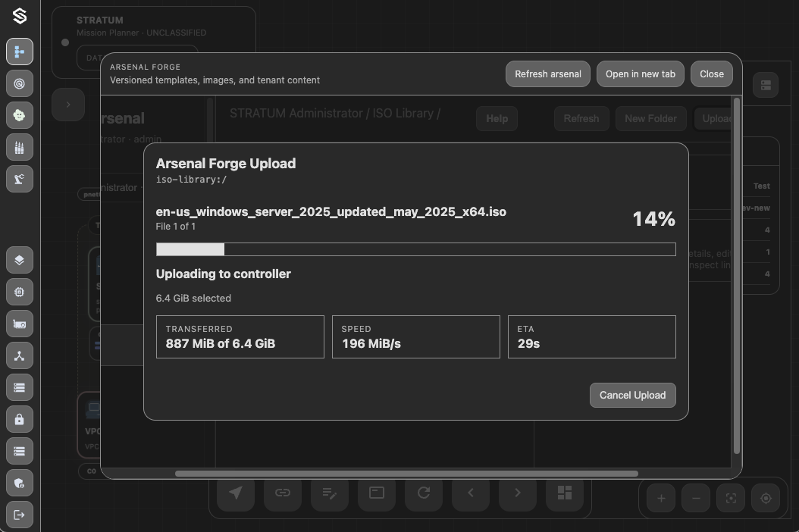Click the '29s' ETA value

(528, 343)
